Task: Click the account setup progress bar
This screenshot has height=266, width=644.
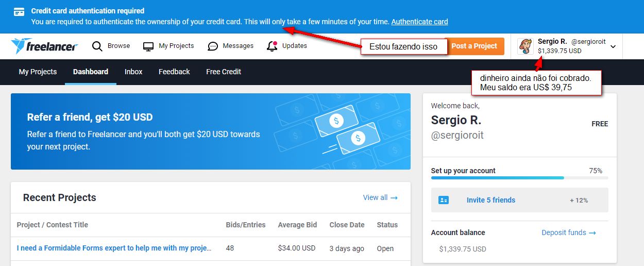Action: point(519,178)
